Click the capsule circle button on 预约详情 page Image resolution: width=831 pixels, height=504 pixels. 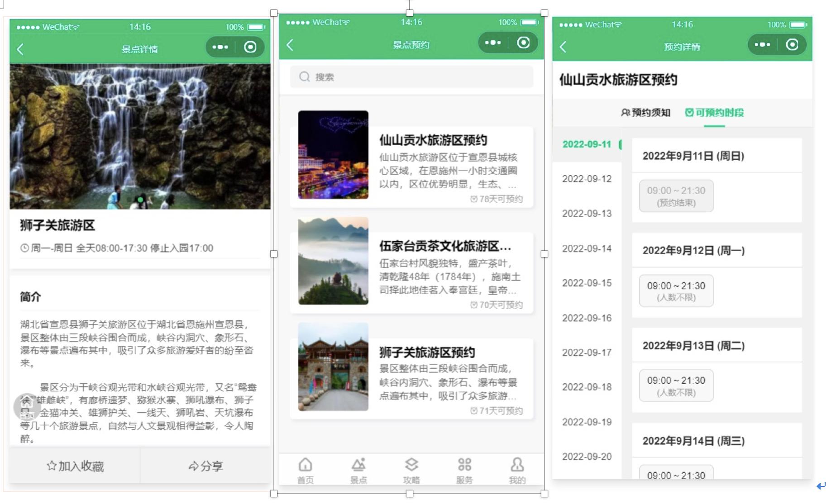[x=792, y=45]
